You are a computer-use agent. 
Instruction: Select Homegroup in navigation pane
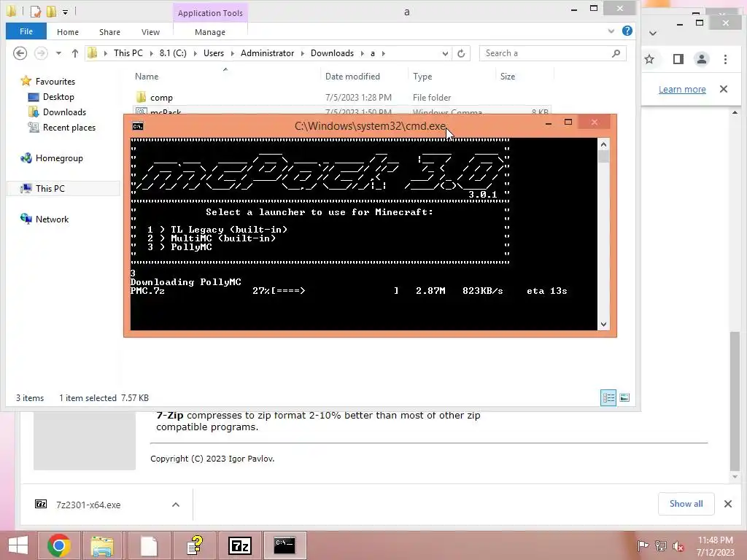coord(58,158)
